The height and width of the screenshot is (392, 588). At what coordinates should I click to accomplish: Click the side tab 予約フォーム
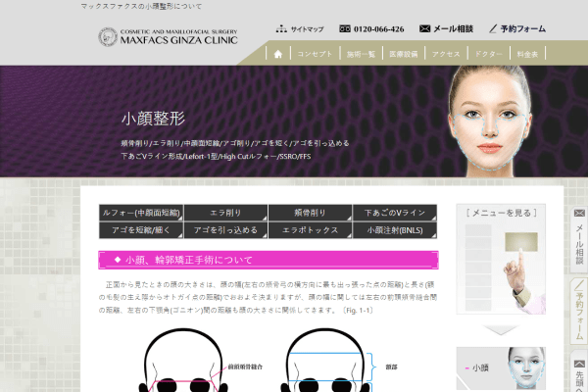tap(579, 312)
